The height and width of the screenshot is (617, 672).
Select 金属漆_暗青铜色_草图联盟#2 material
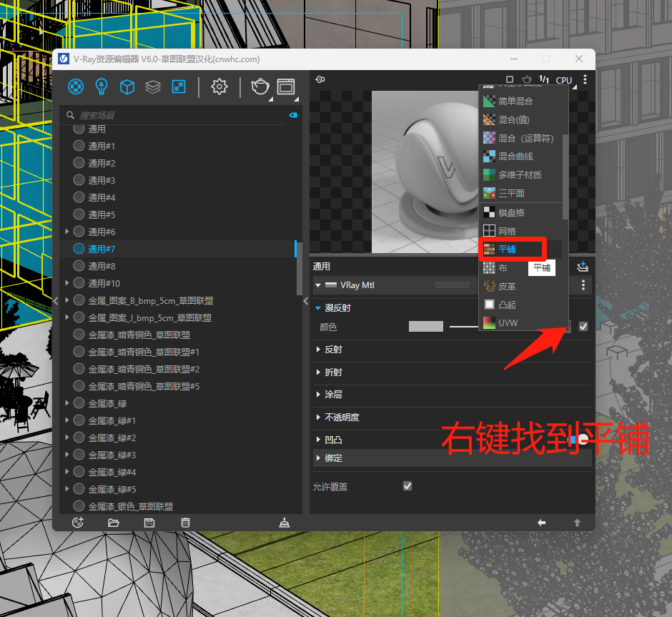point(178,369)
